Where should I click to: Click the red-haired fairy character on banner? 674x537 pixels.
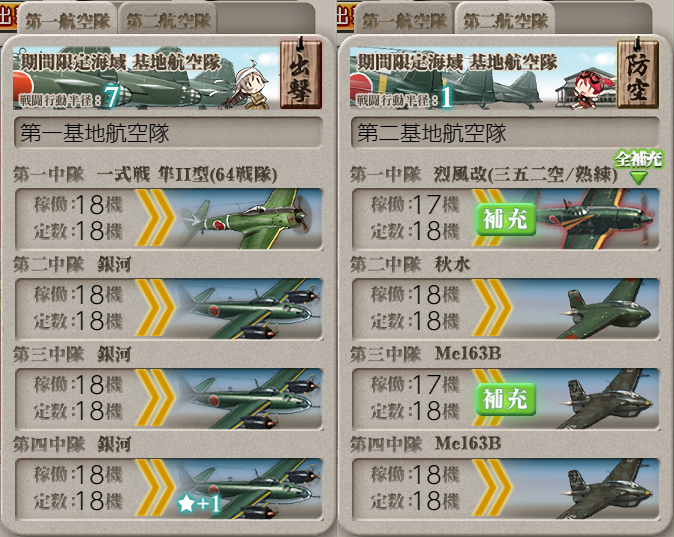pyautogui.click(x=587, y=88)
